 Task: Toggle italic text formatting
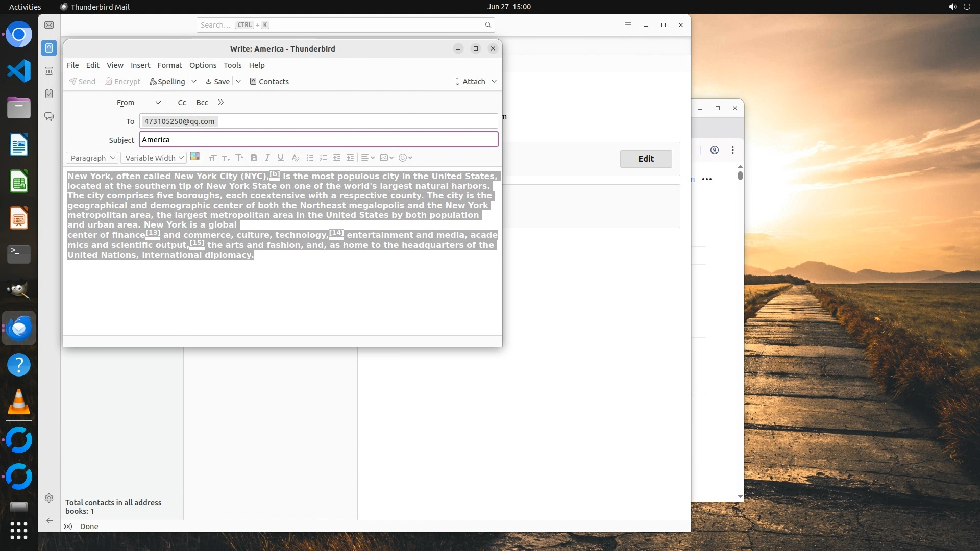(x=267, y=158)
